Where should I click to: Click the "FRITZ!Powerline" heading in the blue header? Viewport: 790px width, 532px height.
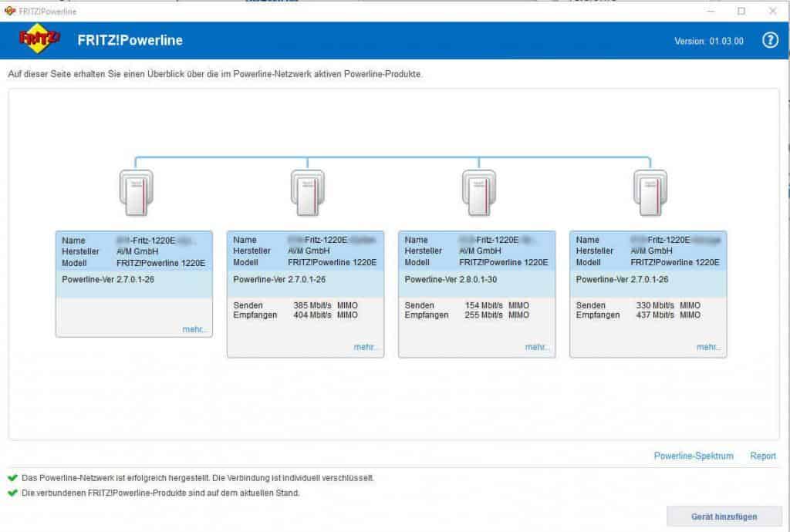pyautogui.click(x=130, y=40)
